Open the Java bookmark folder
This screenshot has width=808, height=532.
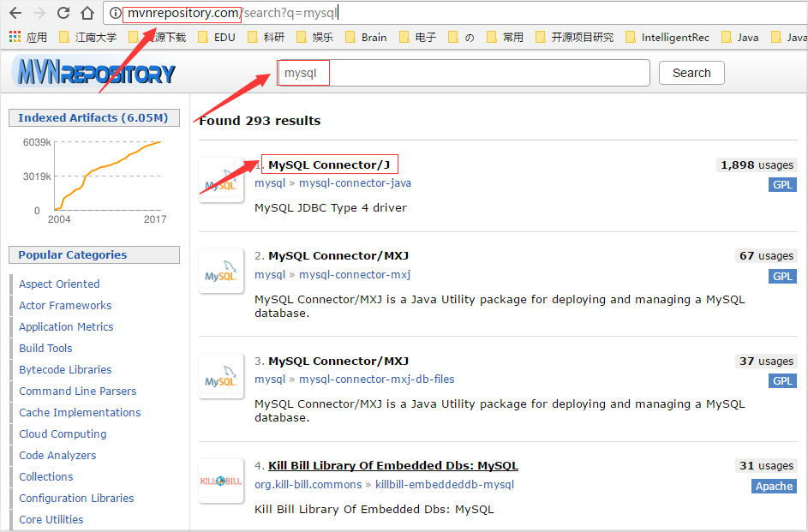click(x=740, y=37)
